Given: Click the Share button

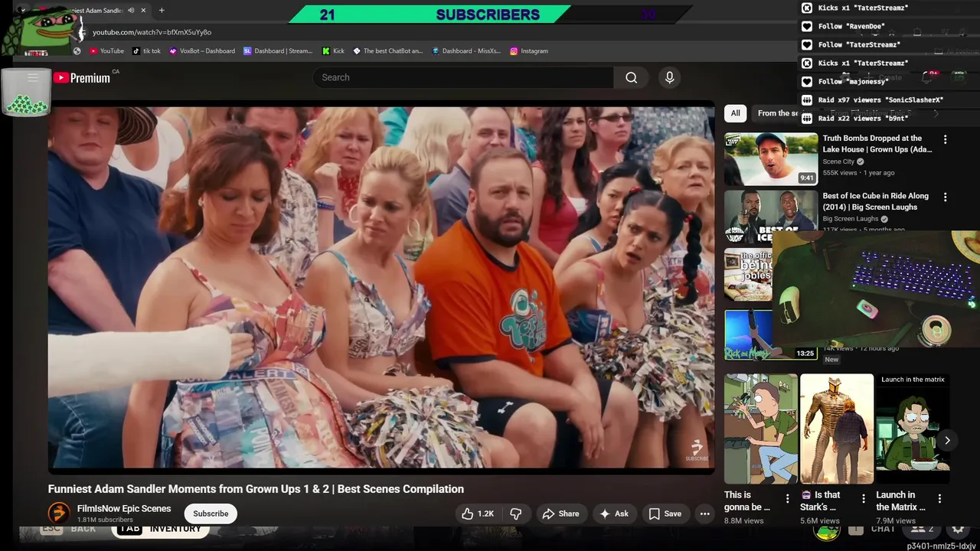Looking at the screenshot, I should [560, 514].
